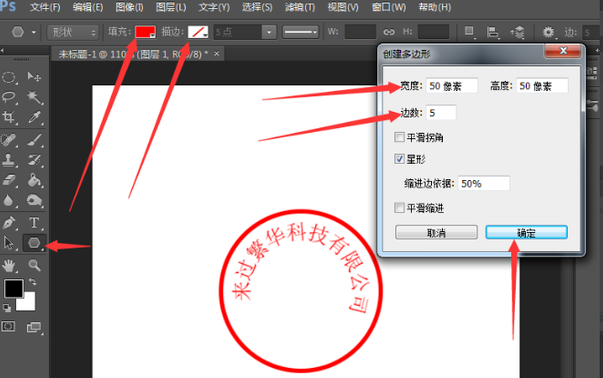Open the 编辑(E) menu
This screenshot has height=378, width=603.
[x=88, y=7]
